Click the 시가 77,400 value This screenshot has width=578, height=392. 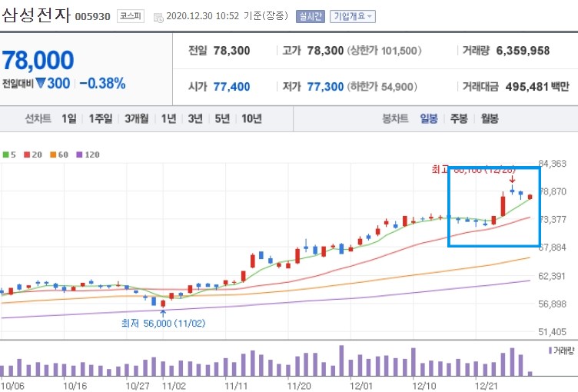tap(231, 87)
